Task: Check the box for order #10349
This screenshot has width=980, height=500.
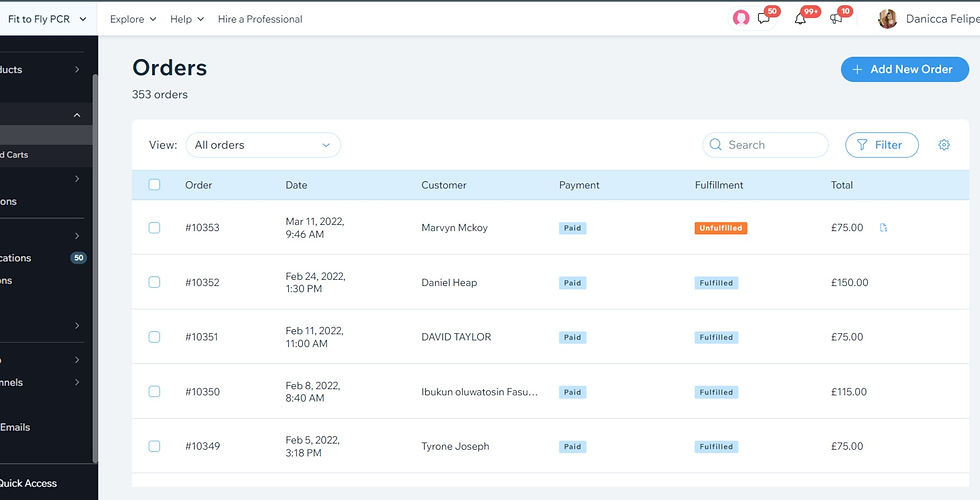Action: pyautogui.click(x=154, y=446)
